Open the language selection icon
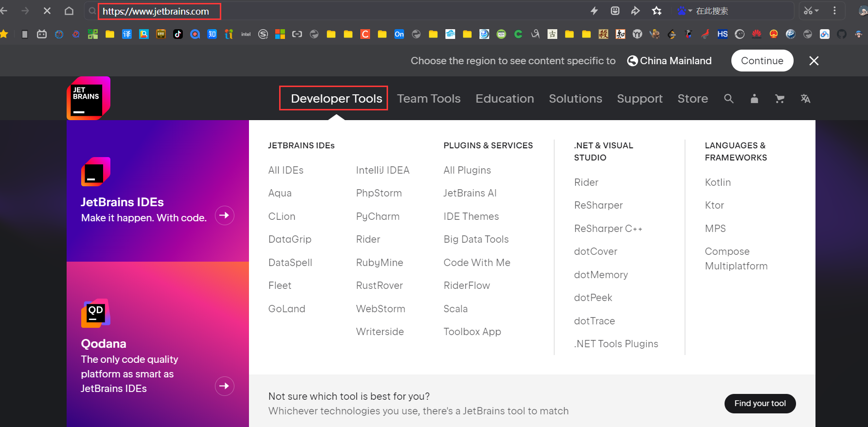 [x=805, y=99]
